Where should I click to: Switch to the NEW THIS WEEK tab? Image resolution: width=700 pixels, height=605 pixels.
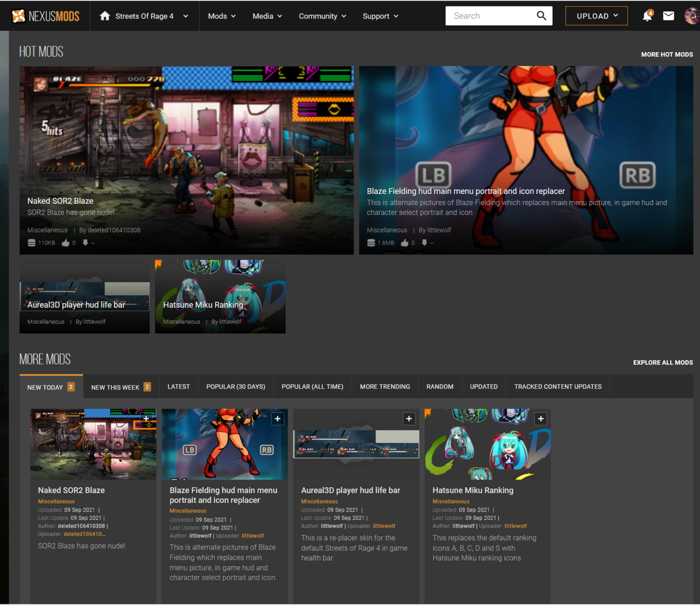121,387
